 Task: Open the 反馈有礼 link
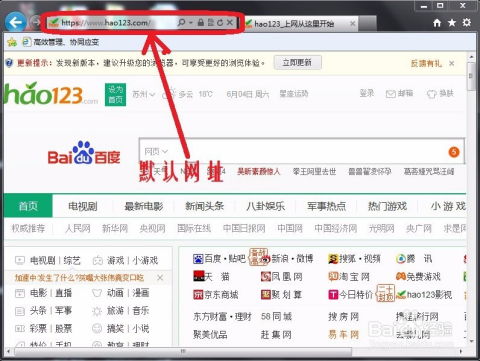426,63
